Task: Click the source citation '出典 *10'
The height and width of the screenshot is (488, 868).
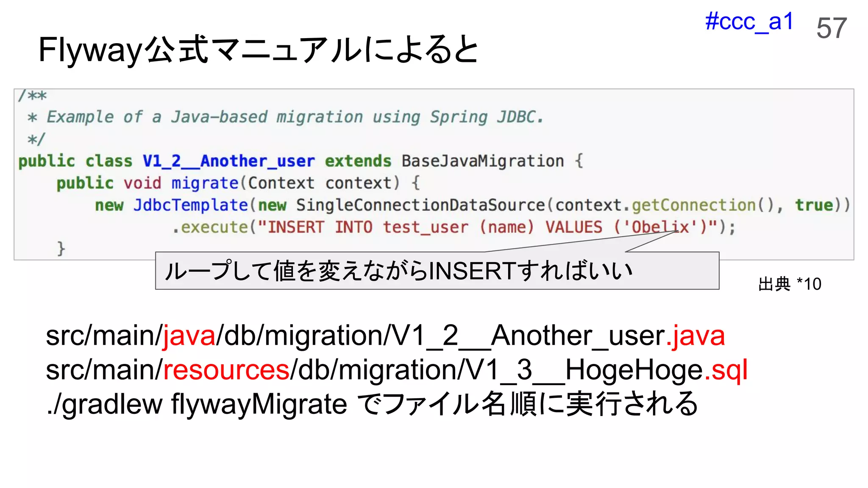Action: [x=790, y=284]
